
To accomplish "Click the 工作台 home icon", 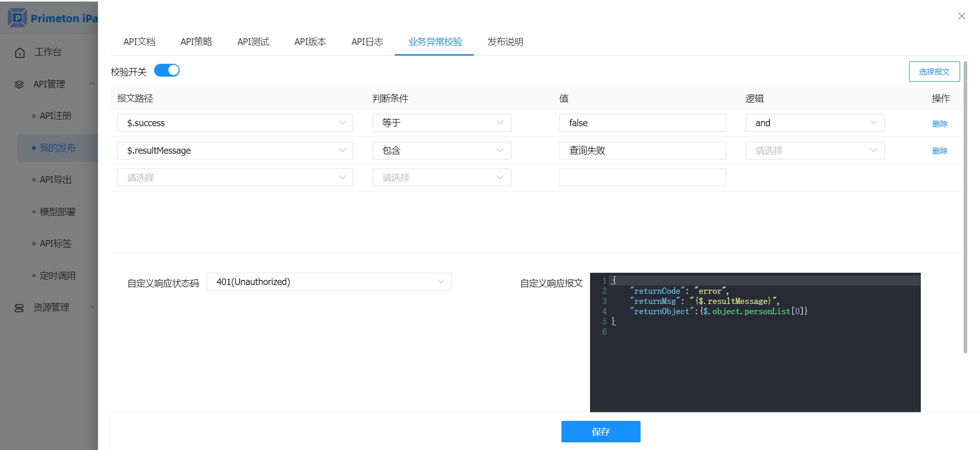I will (x=20, y=53).
